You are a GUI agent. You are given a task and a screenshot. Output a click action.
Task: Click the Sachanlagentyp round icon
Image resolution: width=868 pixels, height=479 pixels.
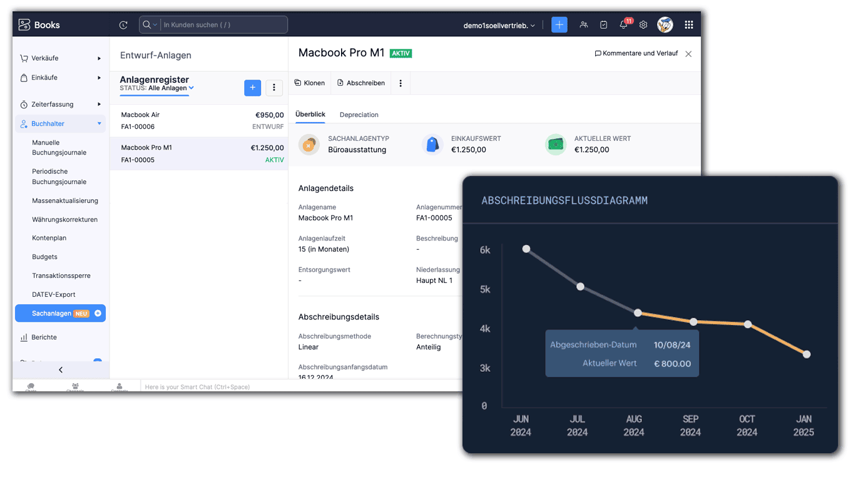[309, 145]
